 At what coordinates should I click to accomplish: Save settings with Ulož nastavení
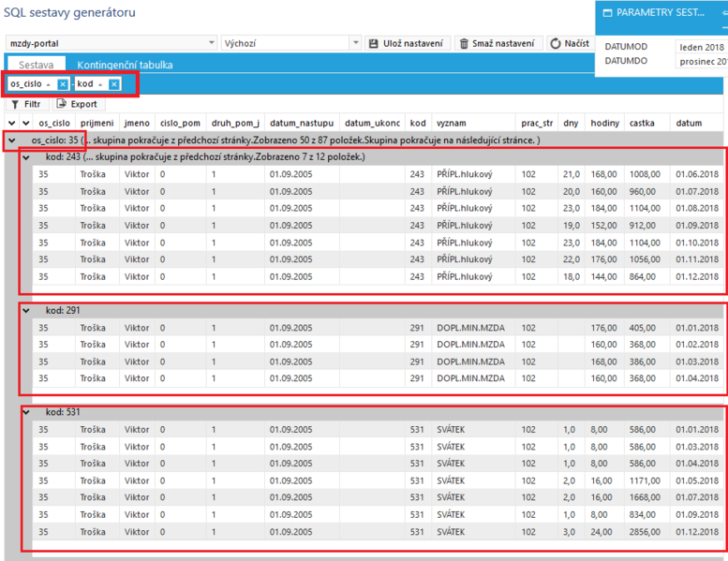(x=408, y=44)
